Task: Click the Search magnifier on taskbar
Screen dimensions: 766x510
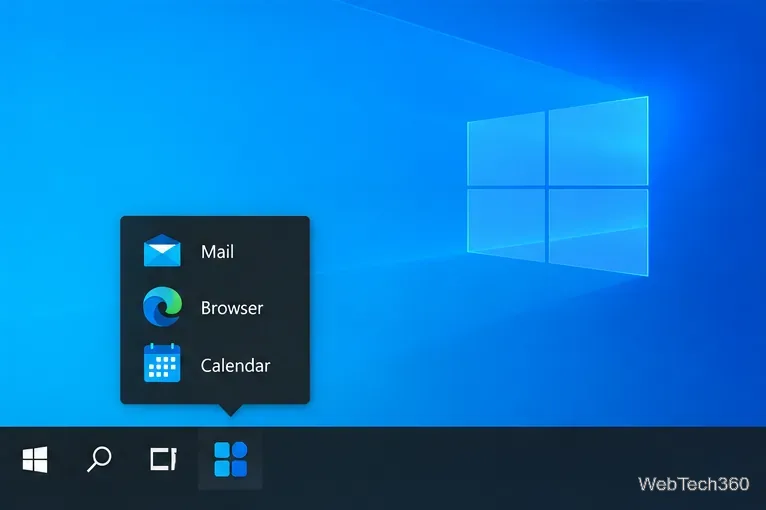Action: [x=99, y=459]
